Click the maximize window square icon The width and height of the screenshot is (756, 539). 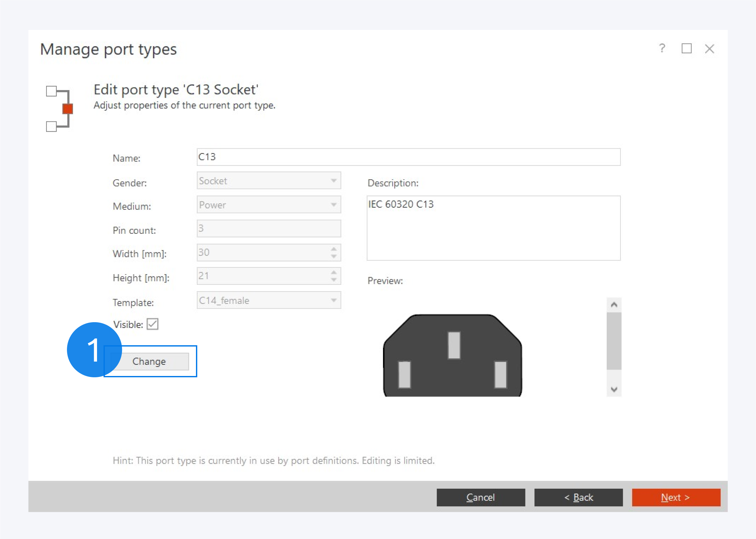click(686, 48)
